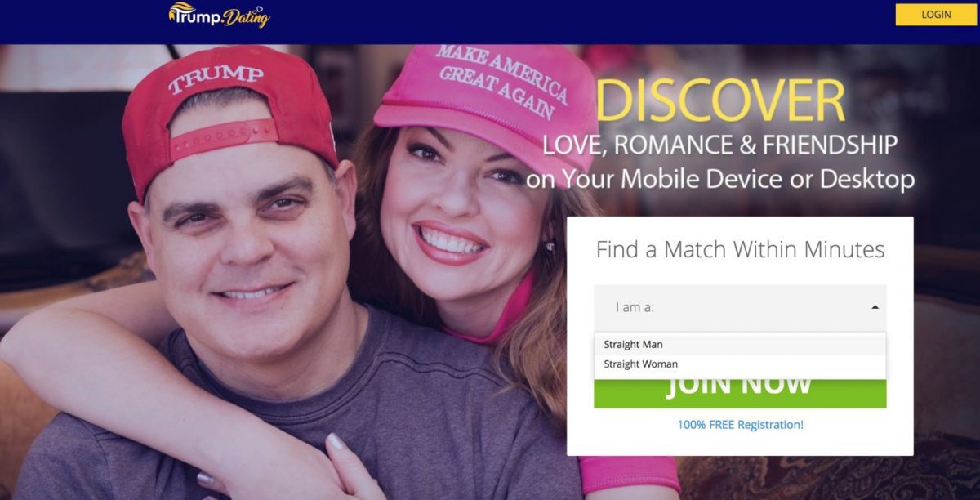Open the 'I am a:' dropdown
This screenshot has height=500, width=980.
(740, 308)
